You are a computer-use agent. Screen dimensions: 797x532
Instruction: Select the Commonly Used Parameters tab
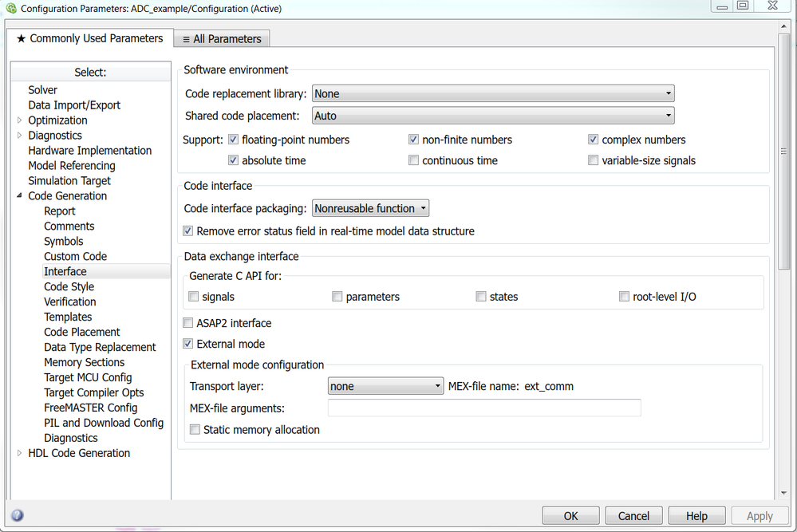(89, 38)
